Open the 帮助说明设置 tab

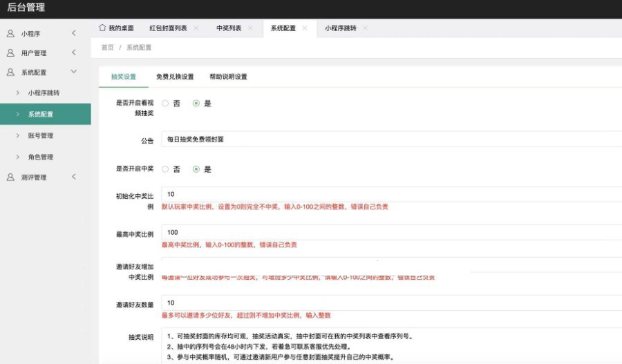tap(228, 77)
